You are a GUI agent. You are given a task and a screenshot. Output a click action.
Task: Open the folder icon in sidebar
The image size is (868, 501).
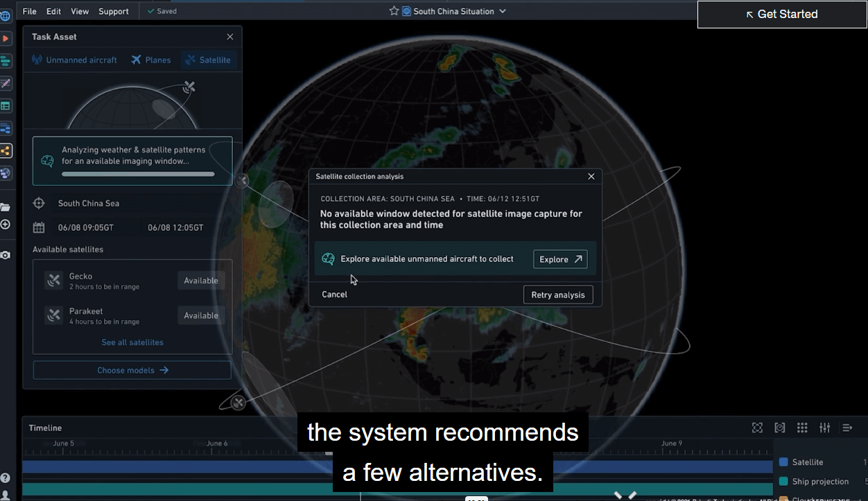point(5,207)
